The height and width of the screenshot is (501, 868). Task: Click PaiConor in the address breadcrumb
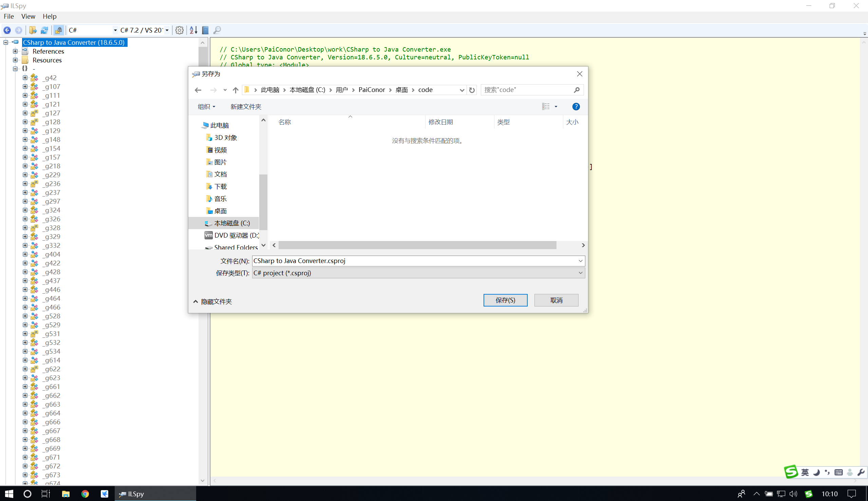click(372, 90)
